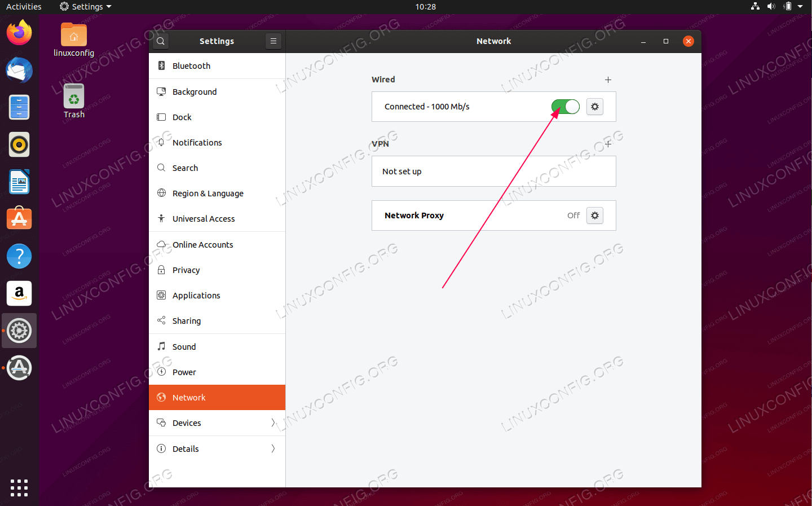This screenshot has width=812, height=506.
Task: Click the Bluetooth sidebar icon
Action: 161,65
